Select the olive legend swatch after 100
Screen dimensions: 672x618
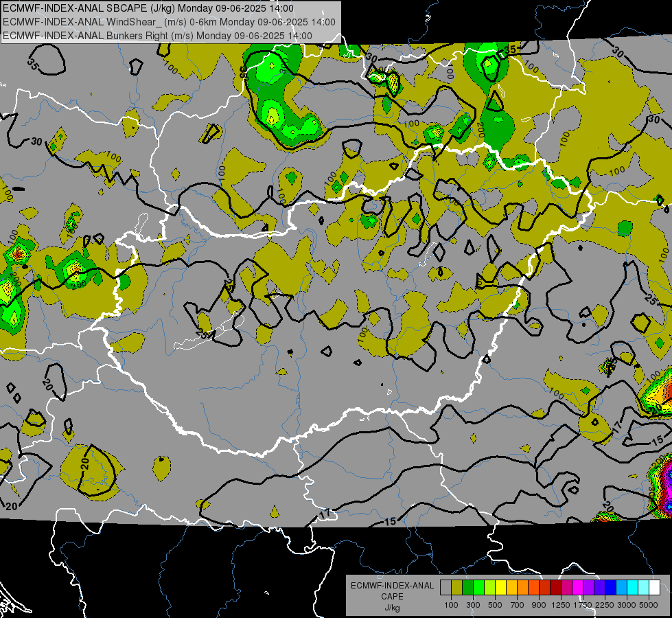point(457,587)
